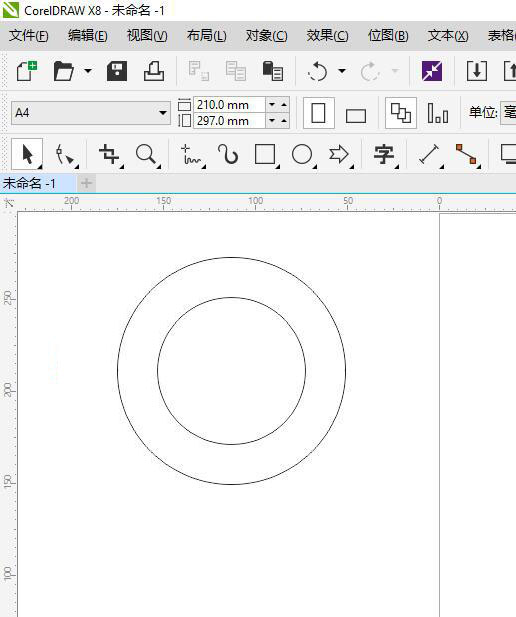Paste from the clipboard
This screenshot has width=516, height=617.
(x=273, y=71)
